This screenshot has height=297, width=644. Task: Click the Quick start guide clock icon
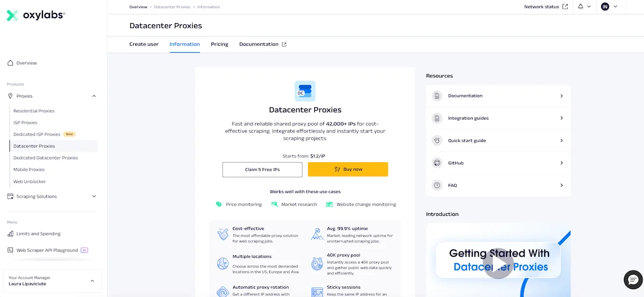click(x=437, y=141)
